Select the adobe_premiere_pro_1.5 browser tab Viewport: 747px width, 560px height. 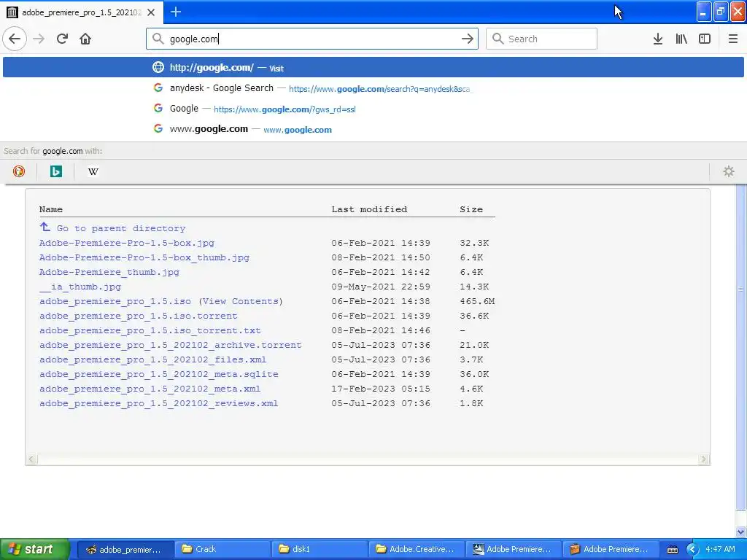tap(82, 12)
